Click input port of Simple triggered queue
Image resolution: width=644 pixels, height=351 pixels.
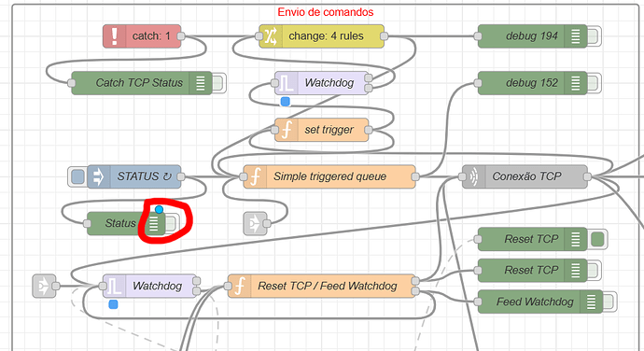click(244, 176)
